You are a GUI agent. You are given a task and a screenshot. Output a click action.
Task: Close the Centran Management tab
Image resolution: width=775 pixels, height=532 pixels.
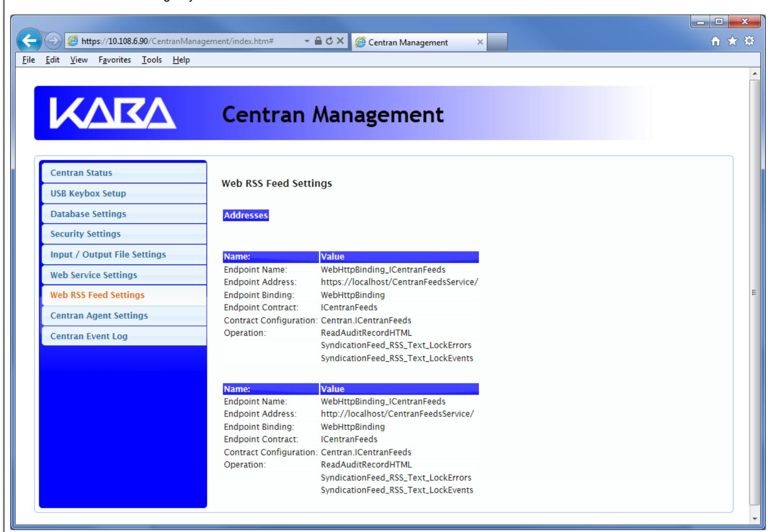point(480,42)
